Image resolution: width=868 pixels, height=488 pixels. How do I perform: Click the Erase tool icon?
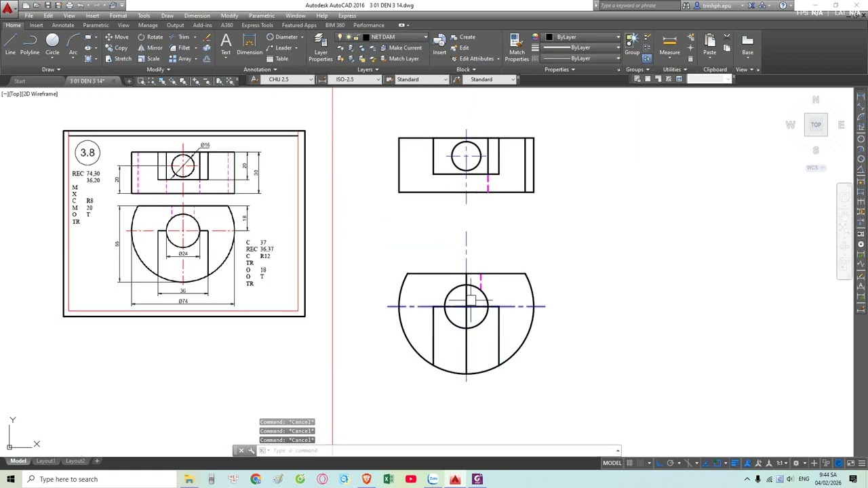(x=208, y=37)
